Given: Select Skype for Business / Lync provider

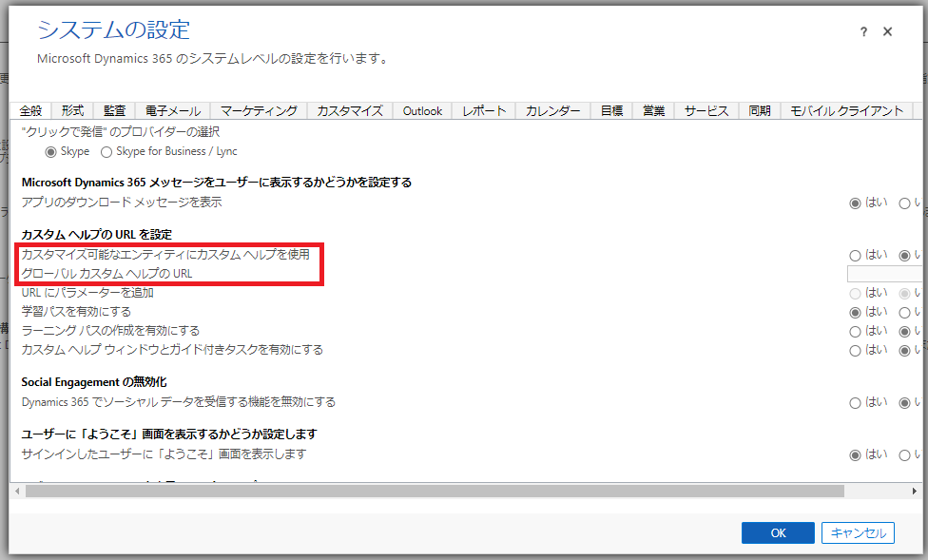Looking at the screenshot, I should point(106,152).
